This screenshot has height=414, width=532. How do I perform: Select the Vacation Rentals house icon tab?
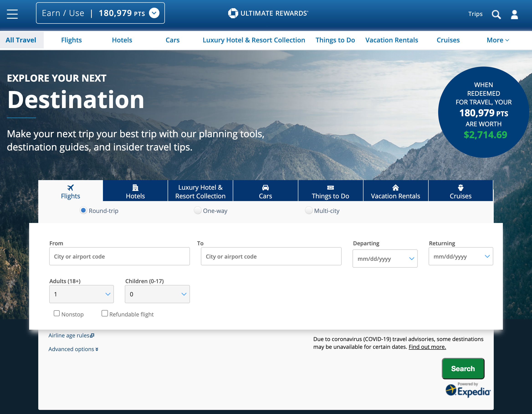395,191
